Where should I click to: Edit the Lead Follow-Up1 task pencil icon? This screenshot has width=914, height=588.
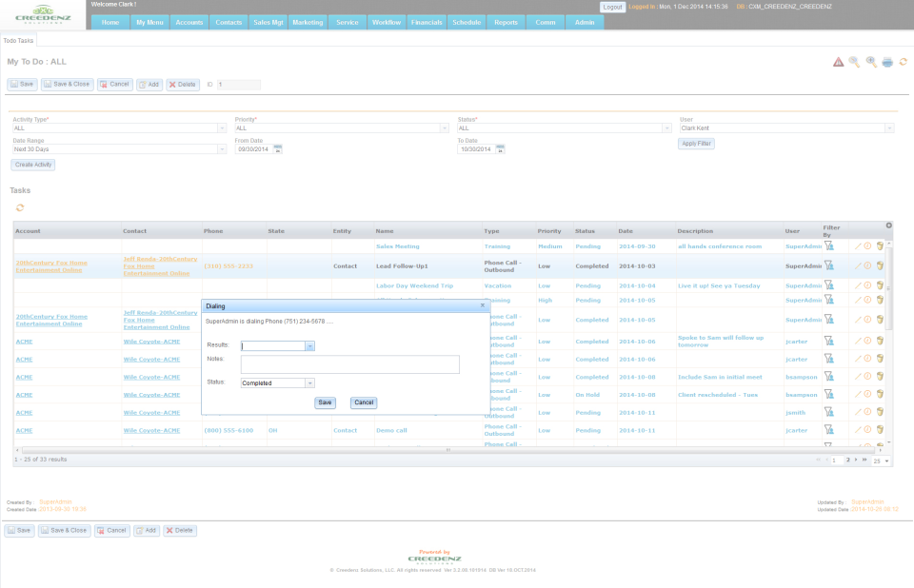pyautogui.click(x=858, y=265)
